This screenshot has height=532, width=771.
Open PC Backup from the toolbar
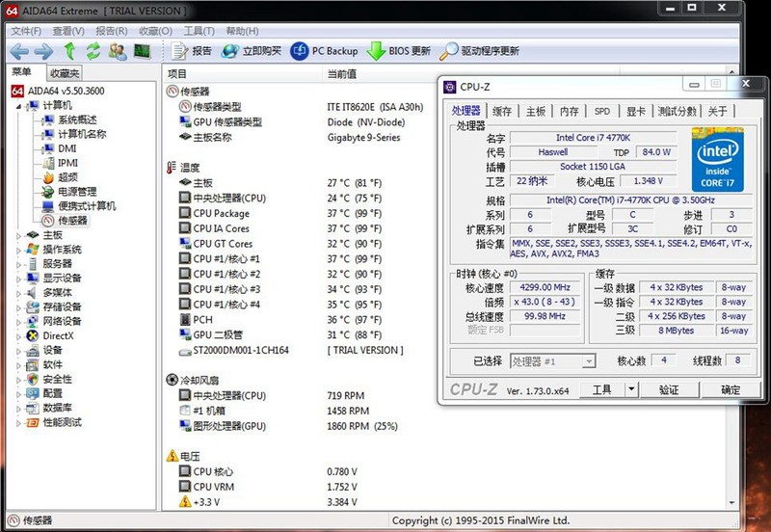click(324, 51)
